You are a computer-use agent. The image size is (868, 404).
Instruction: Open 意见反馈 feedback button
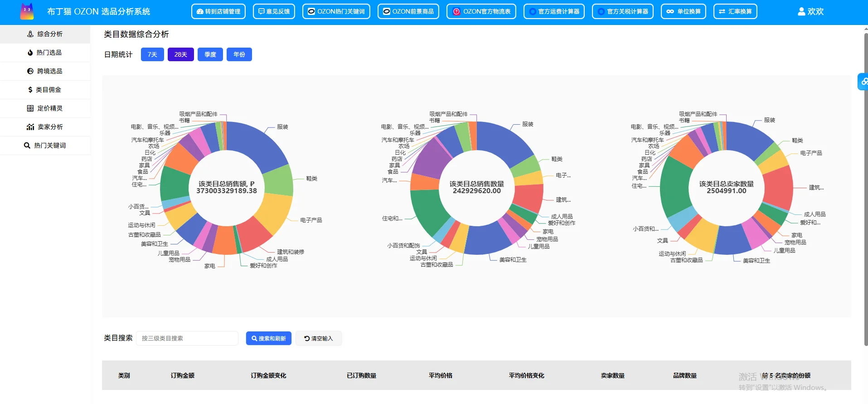click(274, 11)
